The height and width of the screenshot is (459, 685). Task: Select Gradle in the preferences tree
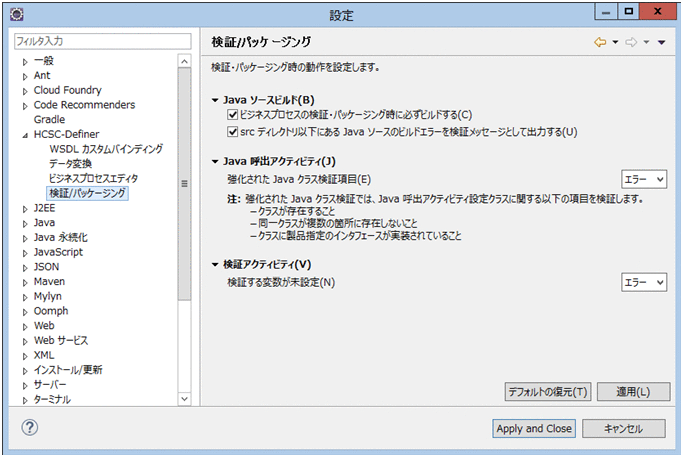49,119
